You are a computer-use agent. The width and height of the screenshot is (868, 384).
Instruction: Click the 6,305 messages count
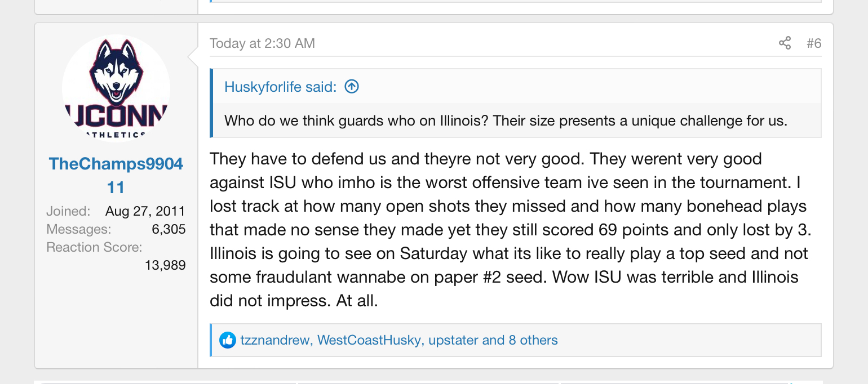coord(169,229)
